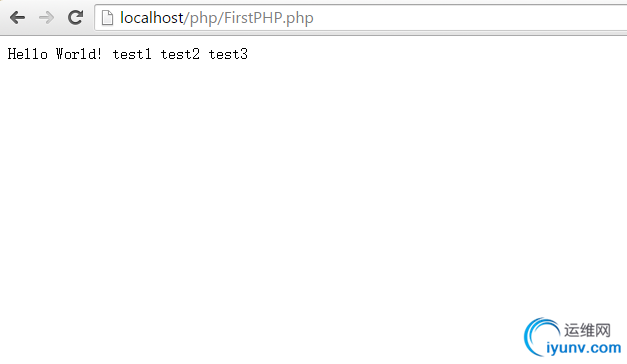627x364 pixels.
Task: Click the page document icon in address bar
Action: [107, 18]
